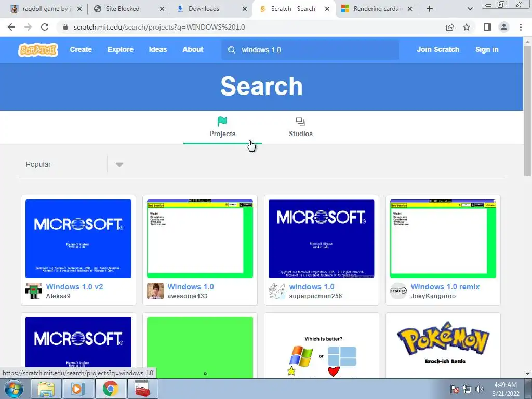Click Join Scratch
Image resolution: width=532 pixels, height=399 pixels.
437,49
